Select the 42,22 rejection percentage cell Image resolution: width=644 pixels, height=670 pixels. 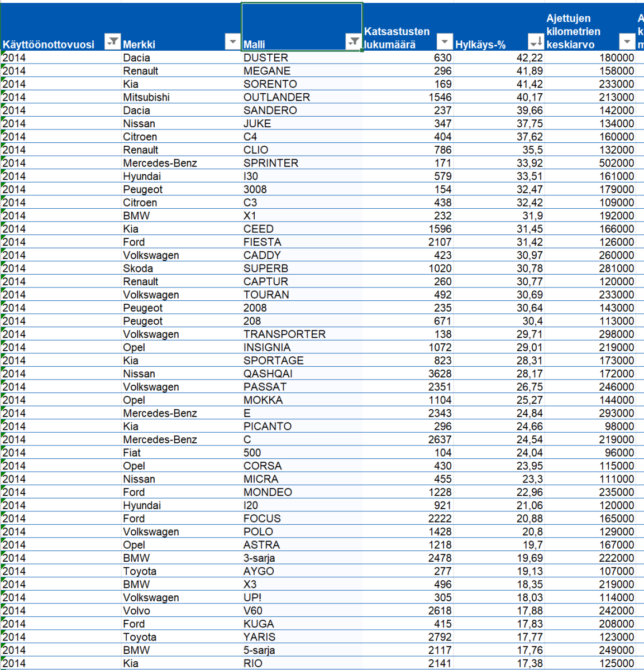pyautogui.click(x=499, y=58)
